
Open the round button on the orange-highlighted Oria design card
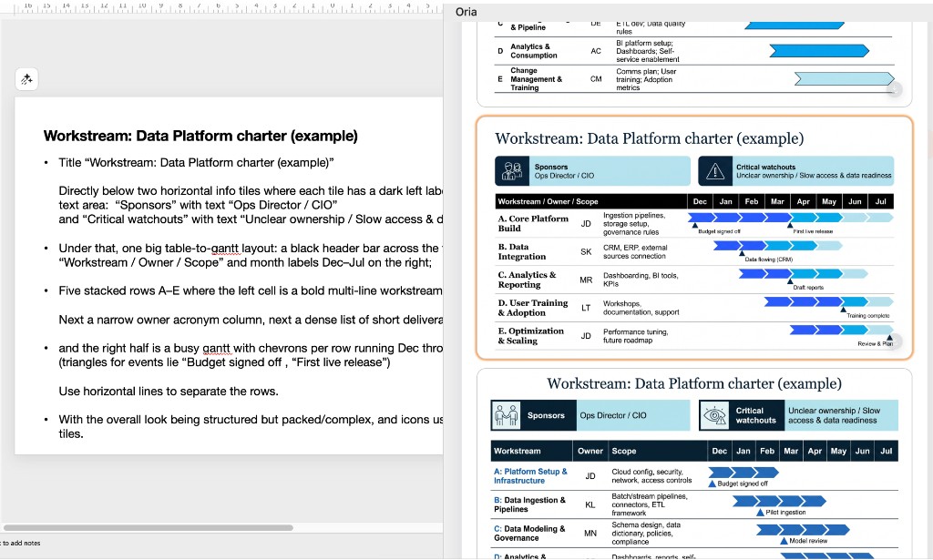point(893,341)
